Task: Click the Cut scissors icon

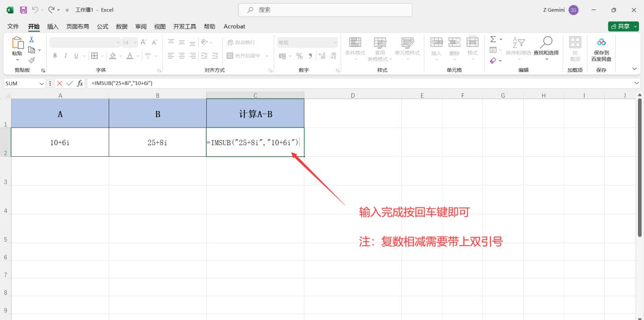Action: (32, 40)
